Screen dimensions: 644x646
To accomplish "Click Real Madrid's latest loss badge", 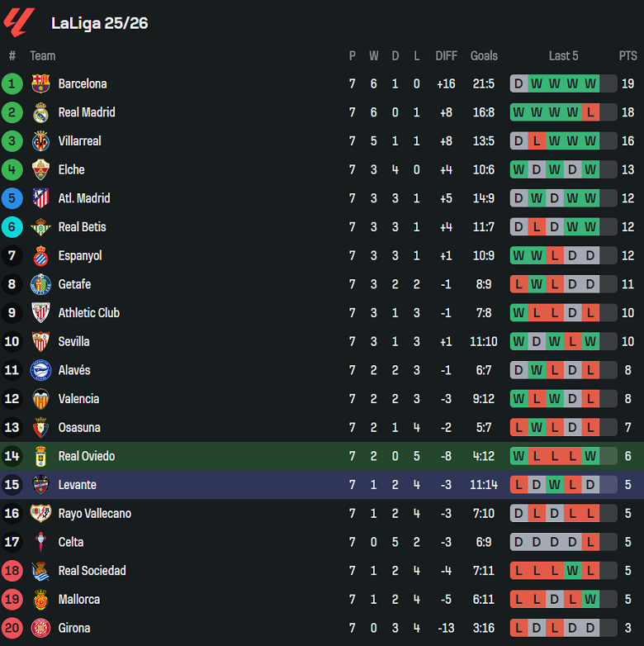I will (590, 112).
